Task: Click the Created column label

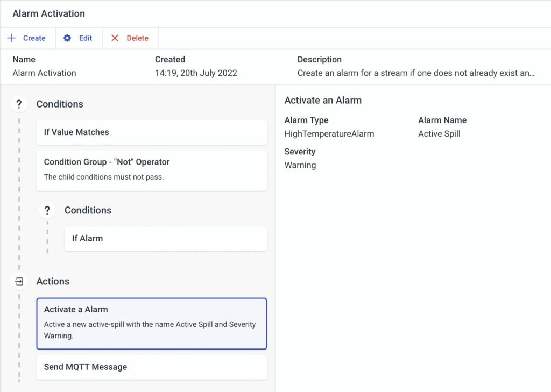Action: (x=170, y=59)
